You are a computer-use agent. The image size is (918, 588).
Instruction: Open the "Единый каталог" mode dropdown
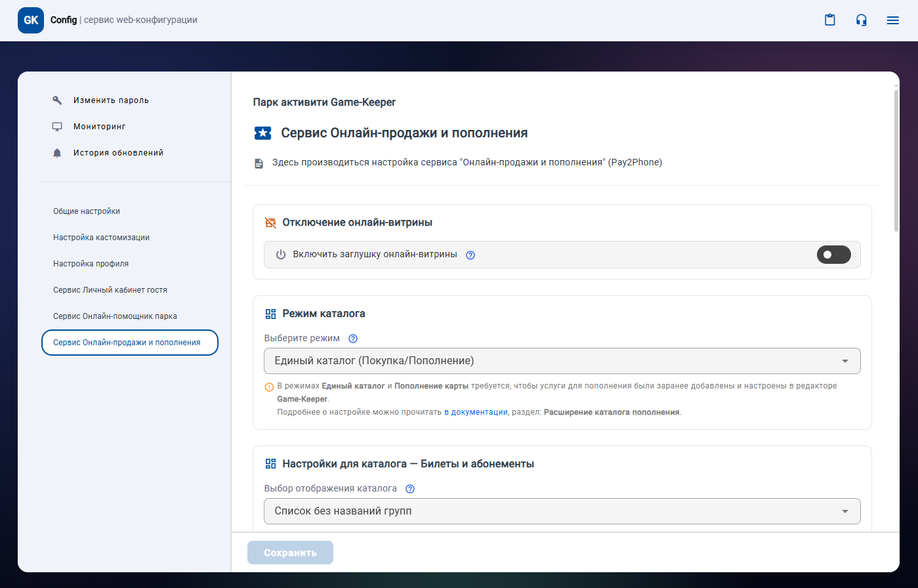coord(562,361)
